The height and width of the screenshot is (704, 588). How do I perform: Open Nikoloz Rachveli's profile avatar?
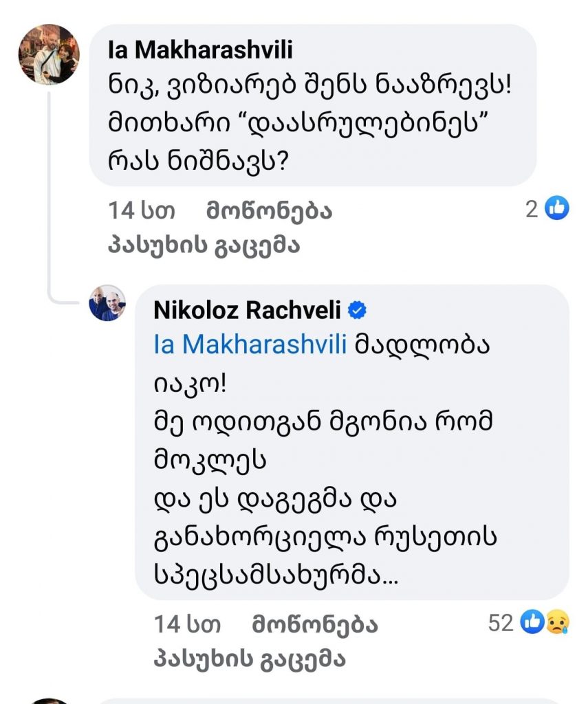click(x=107, y=303)
